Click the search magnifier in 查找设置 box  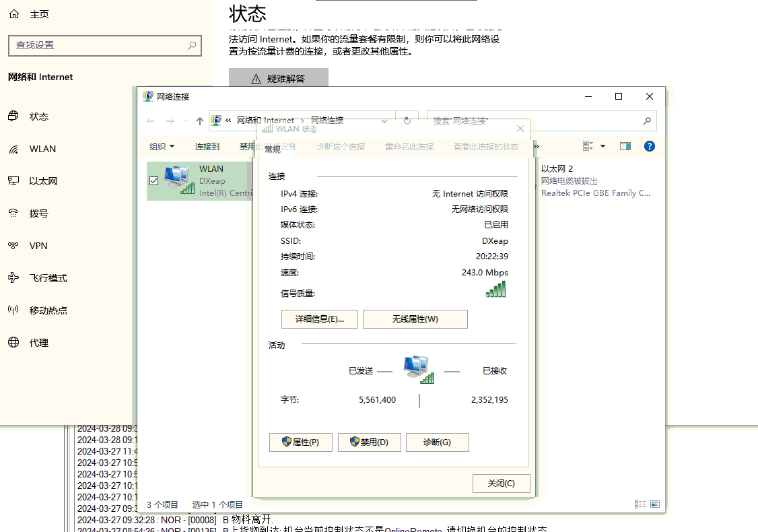192,46
